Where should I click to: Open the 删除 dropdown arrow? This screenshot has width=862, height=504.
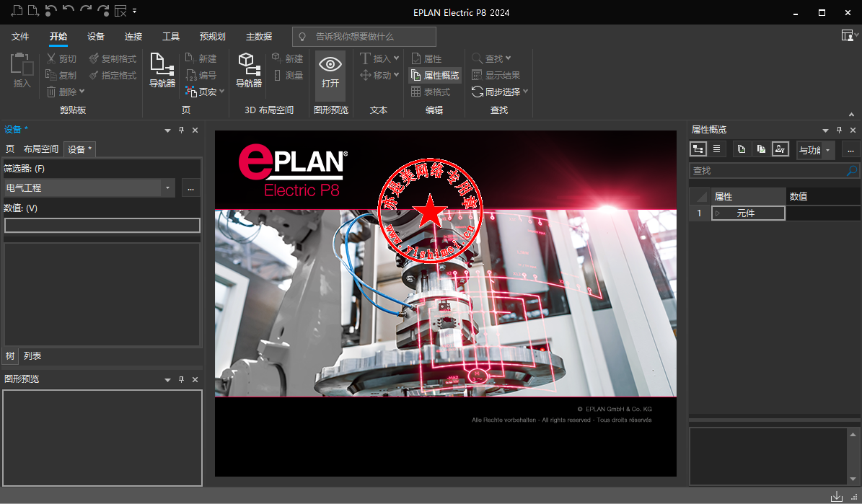click(82, 92)
